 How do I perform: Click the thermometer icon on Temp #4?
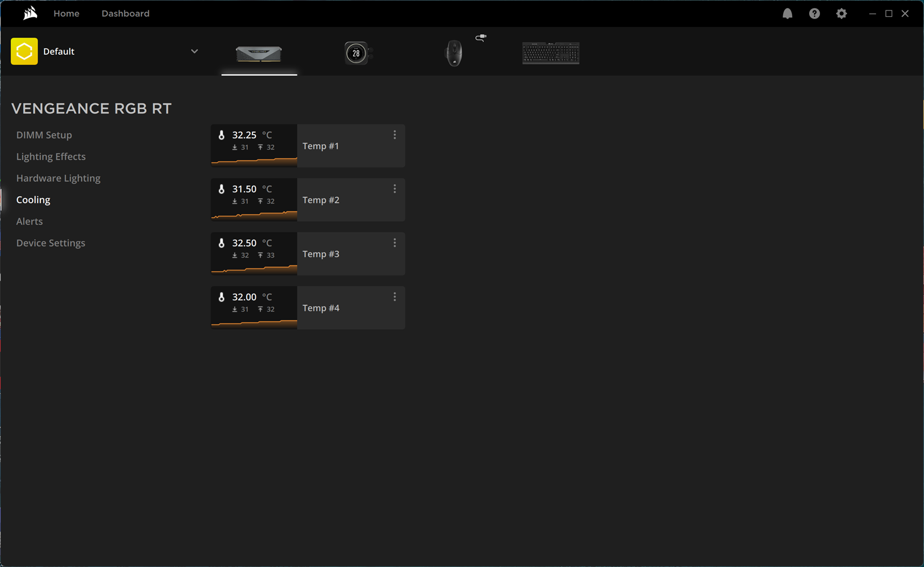pyautogui.click(x=221, y=297)
